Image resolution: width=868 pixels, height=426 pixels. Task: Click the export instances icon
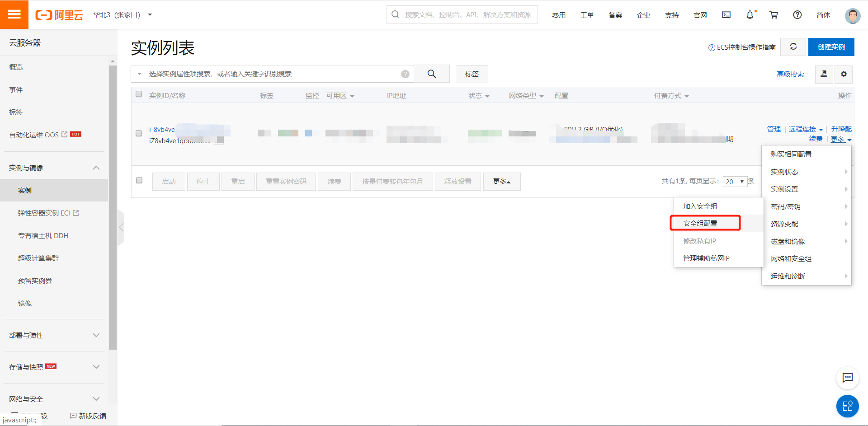tap(824, 74)
